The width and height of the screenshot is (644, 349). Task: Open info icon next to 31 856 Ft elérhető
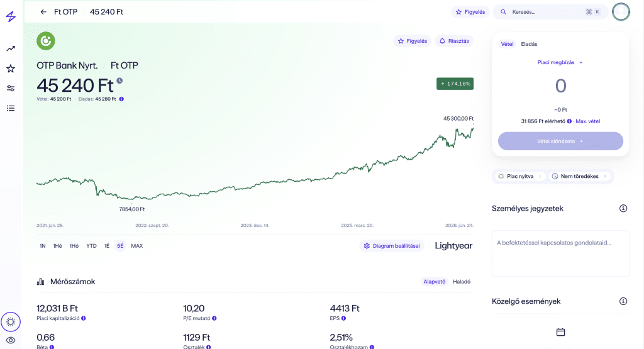pos(569,121)
